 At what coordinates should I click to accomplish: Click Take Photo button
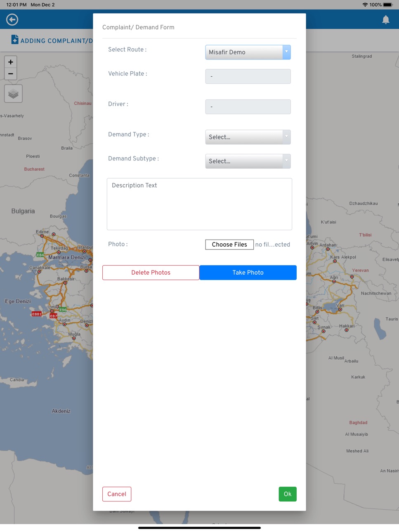click(248, 273)
